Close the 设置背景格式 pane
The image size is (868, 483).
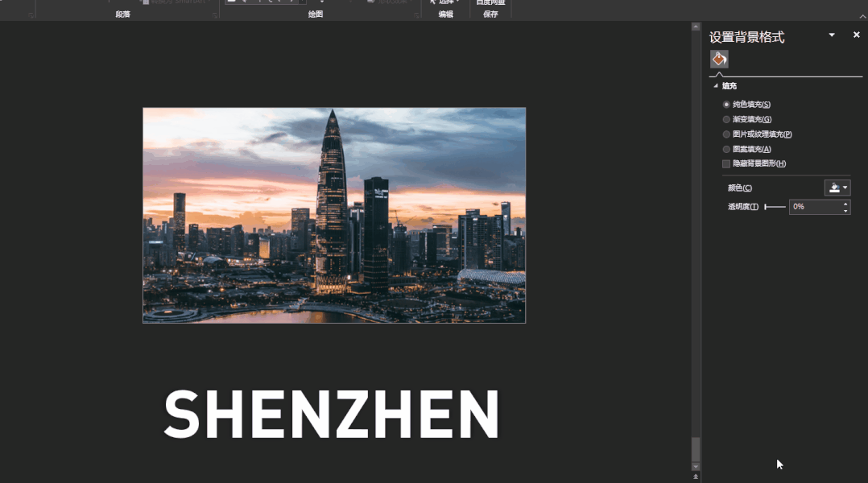pyautogui.click(x=857, y=35)
